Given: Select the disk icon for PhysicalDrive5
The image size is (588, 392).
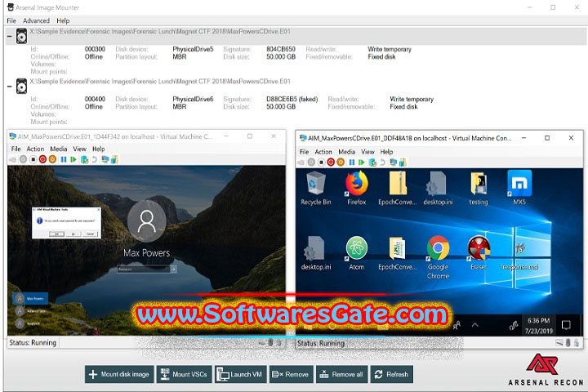Looking at the screenshot, I should point(22,37).
